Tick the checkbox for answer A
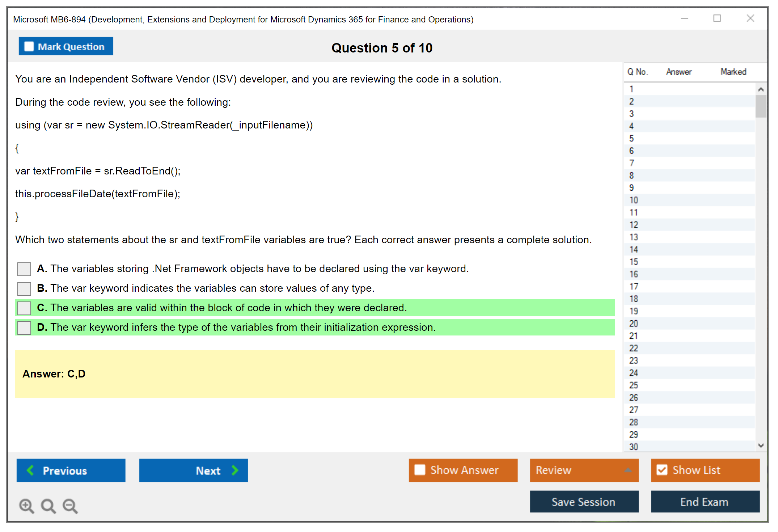Screen dimensions: 778x532 click(24, 269)
